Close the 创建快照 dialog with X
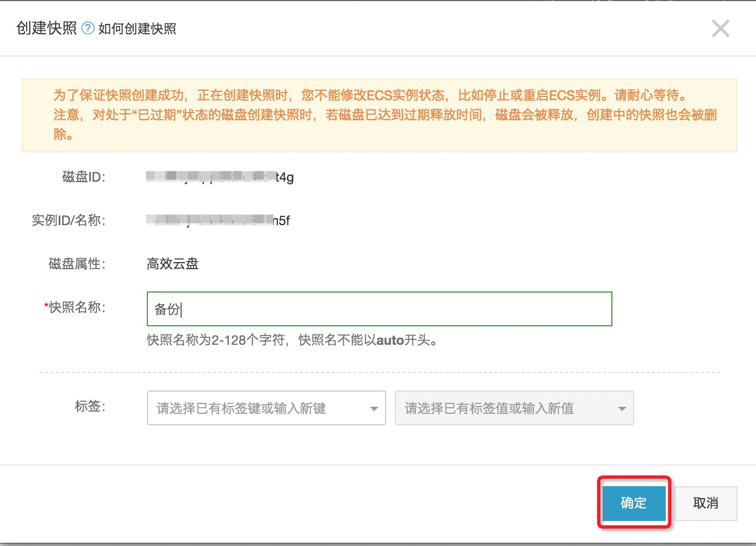756x546 pixels. [x=720, y=28]
